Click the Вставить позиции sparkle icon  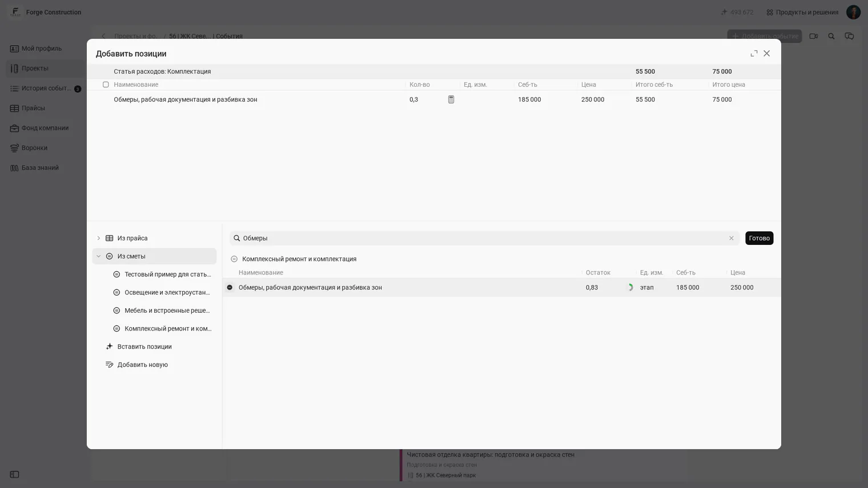point(109,346)
